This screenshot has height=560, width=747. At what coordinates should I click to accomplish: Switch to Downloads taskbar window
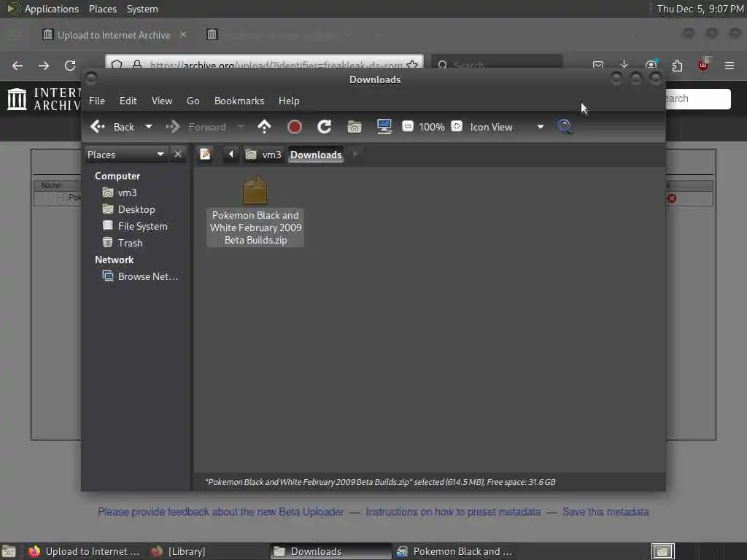(x=330, y=551)
